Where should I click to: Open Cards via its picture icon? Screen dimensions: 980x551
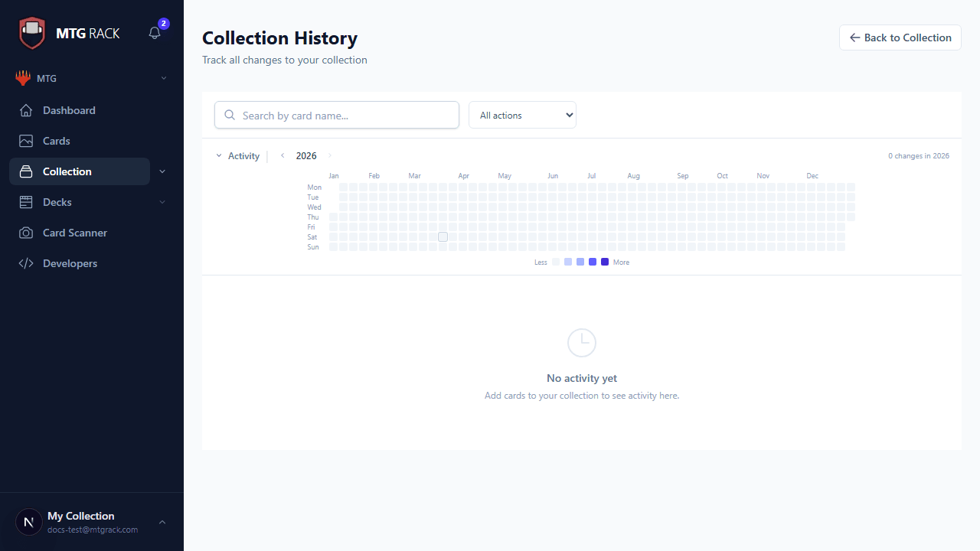25,141
